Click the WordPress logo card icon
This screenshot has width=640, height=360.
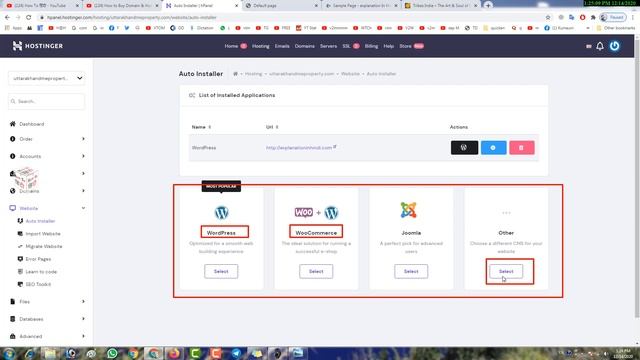pos(221,213)
